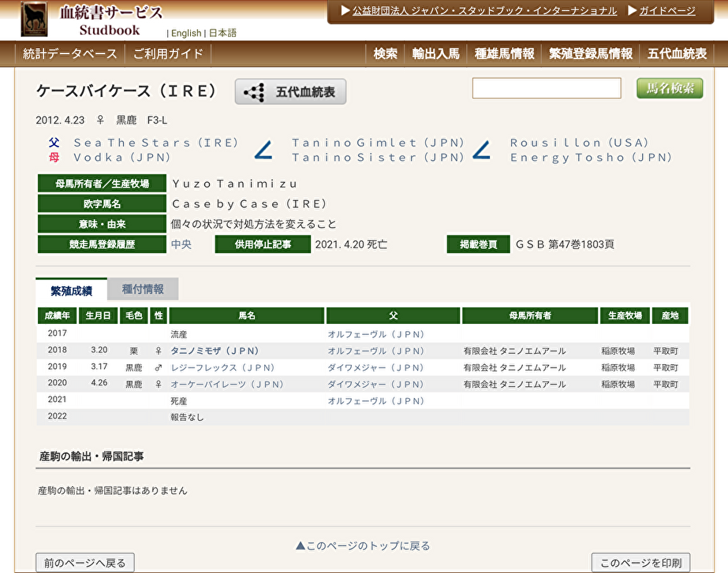Click GSB 第47巻1803頁 reference
Viewport: 728px width, 573px height.
(565, 244)
